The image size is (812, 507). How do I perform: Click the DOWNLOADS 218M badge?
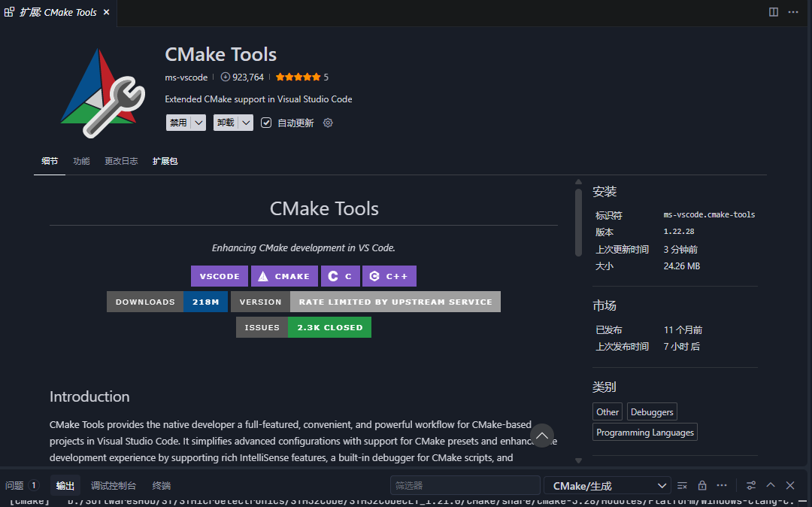pyautogui.click(x=167, y=302)
